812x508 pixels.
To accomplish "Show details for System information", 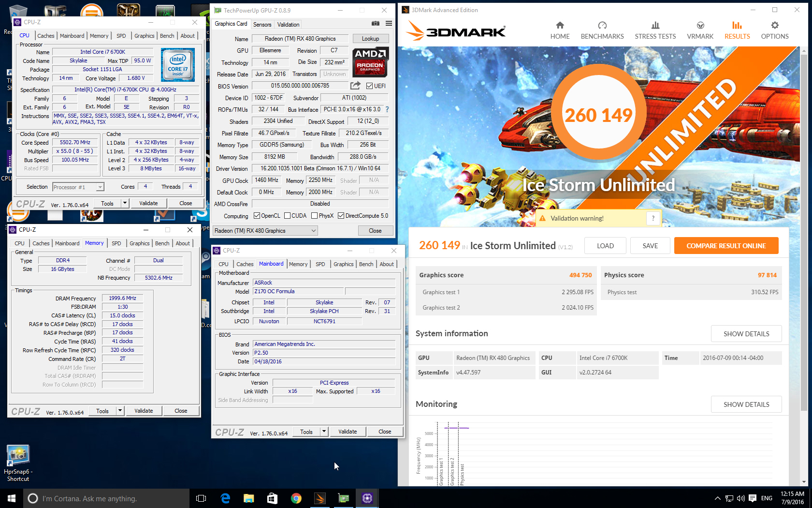I will 746,334.
